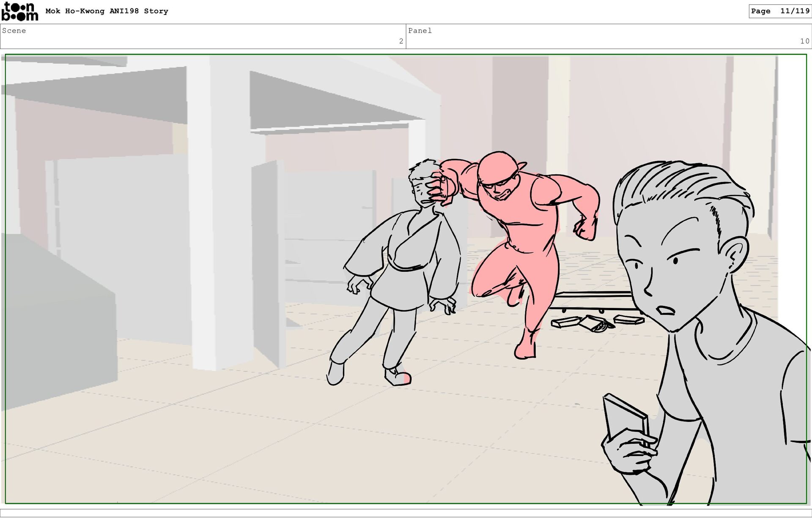The width and height of the screenshot is (812, 525).
Task: Click the pink character's clenched fist
Action: pos(585,230)
